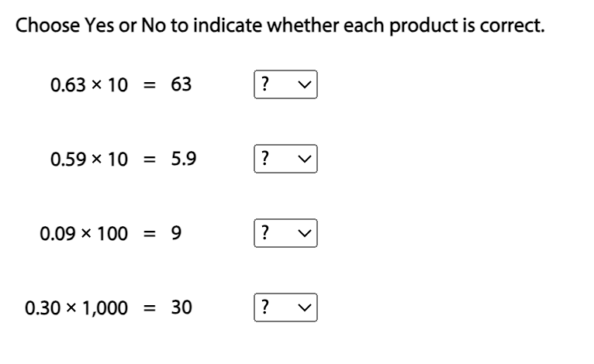594x364 pixels.
Task: Click the product value 5.9
Action: (x=184, y=160)
